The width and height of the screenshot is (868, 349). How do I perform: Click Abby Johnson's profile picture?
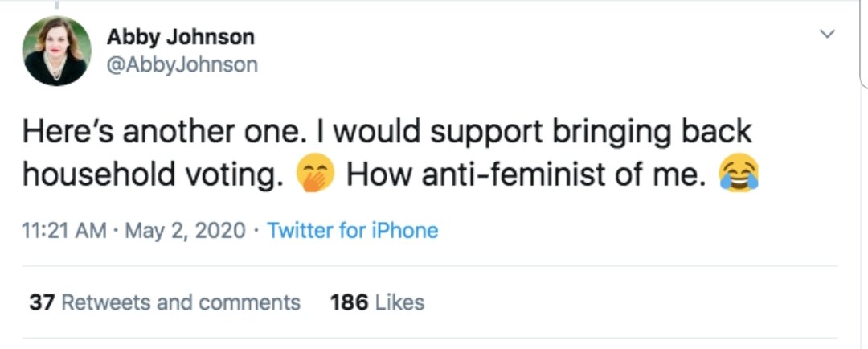tap(56, 51)
